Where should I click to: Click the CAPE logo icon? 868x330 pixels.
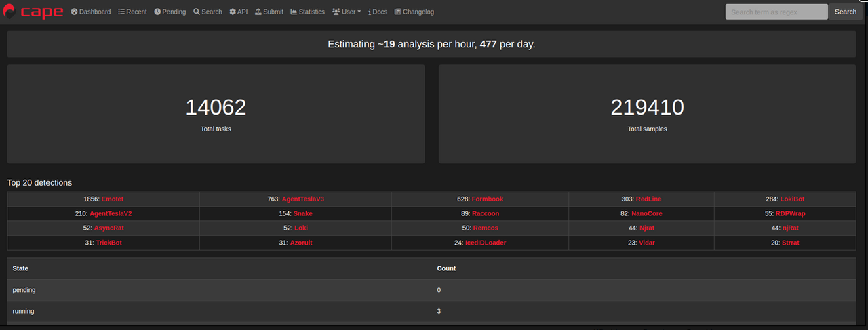point(10,12)
